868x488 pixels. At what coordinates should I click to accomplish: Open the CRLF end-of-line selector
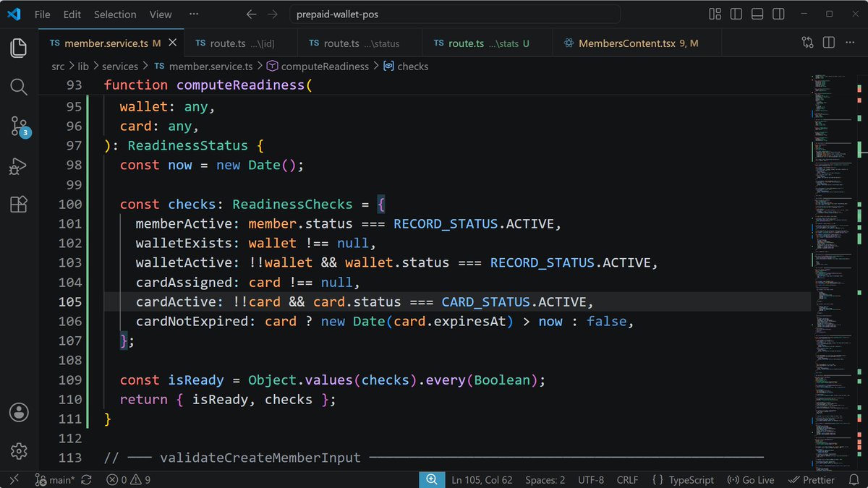627,479
